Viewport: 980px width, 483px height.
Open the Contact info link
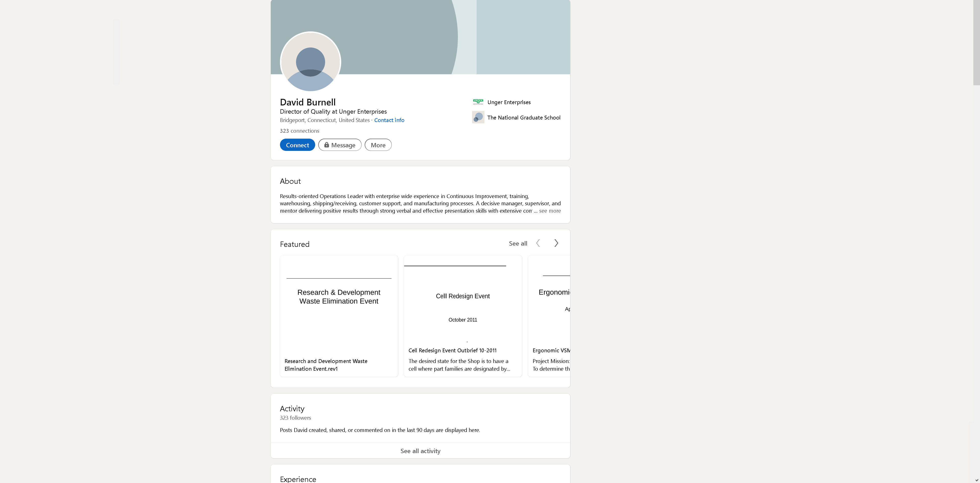click(x=389, y=120)
